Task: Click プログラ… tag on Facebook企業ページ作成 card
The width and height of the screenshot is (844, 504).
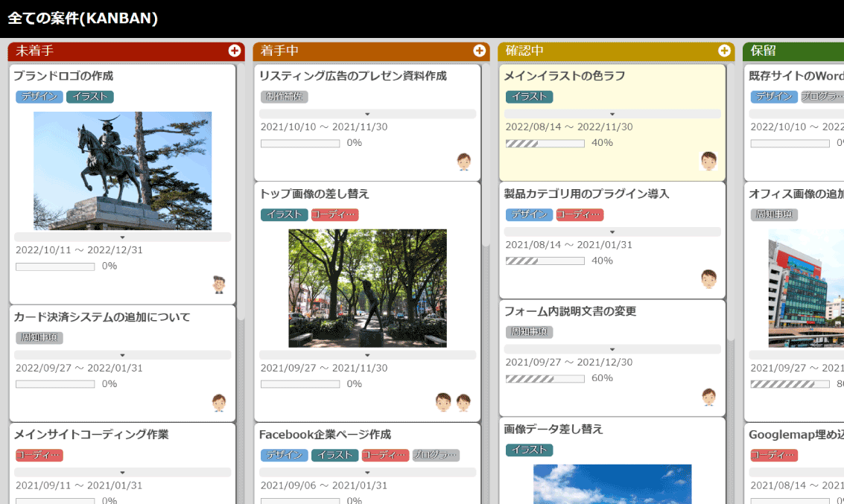Action: [436, 455]
